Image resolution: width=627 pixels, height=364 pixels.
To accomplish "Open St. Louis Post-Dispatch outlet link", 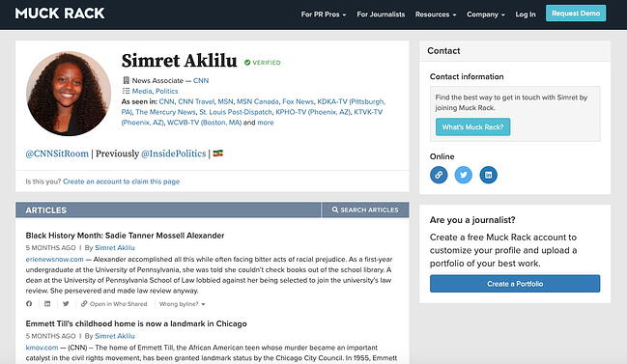I will 236,112.
